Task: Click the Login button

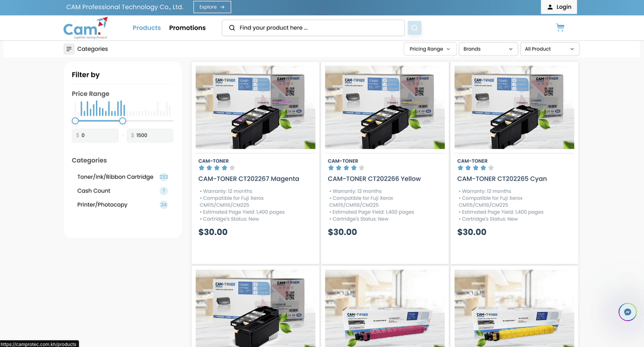Action: coord(559,7)
